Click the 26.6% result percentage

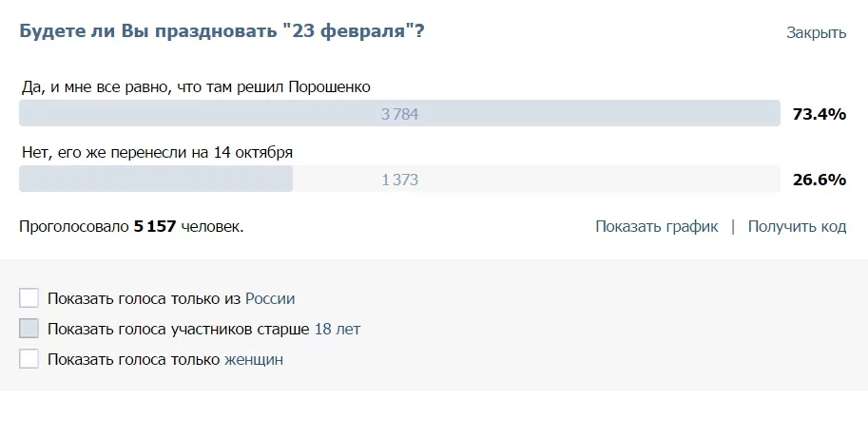pos(819,179)
